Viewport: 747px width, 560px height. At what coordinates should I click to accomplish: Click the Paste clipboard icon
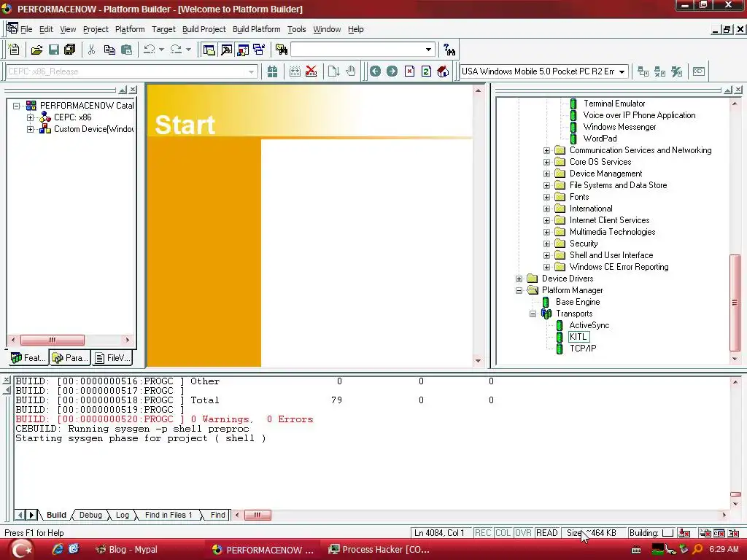(x=126, y=50)
